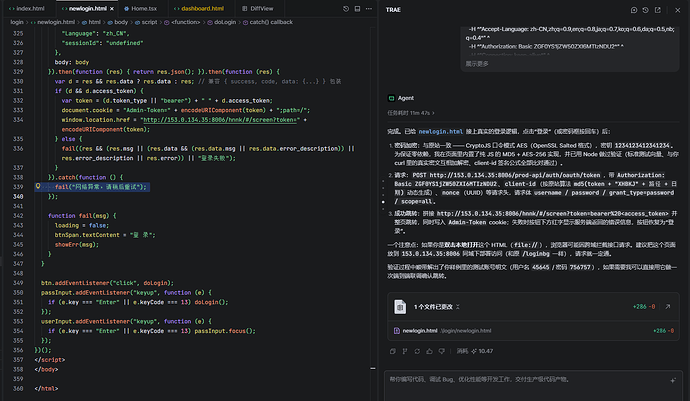This screenshot has width=690, height=401.
Task: Click the file icon beside the newlogin.html row
Action: 396,331
